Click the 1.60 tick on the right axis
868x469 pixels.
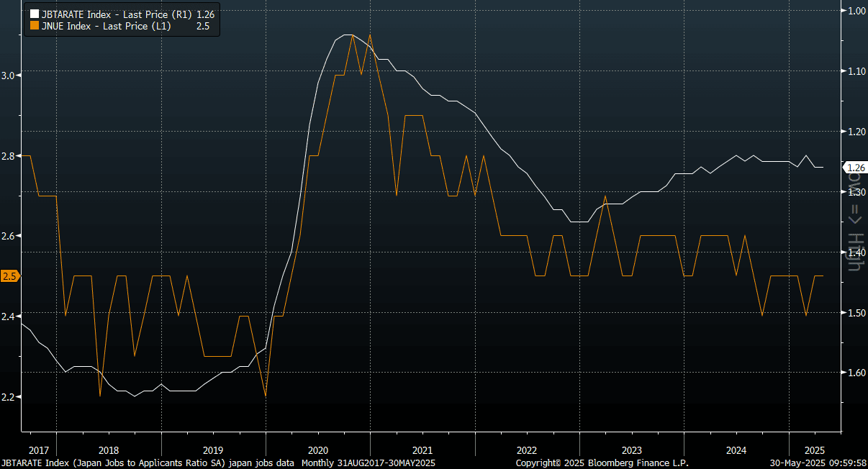coord(856,373)
